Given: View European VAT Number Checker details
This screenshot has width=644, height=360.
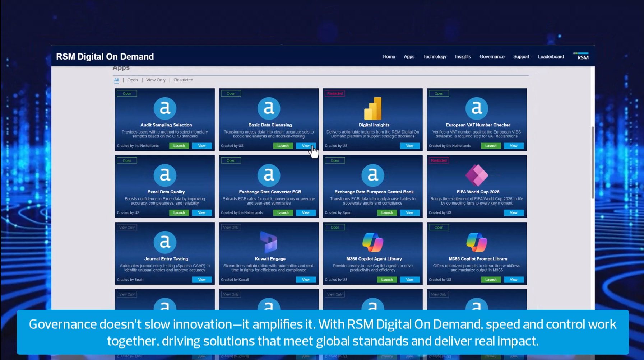Looking at the screenshot, I should 514,146.
